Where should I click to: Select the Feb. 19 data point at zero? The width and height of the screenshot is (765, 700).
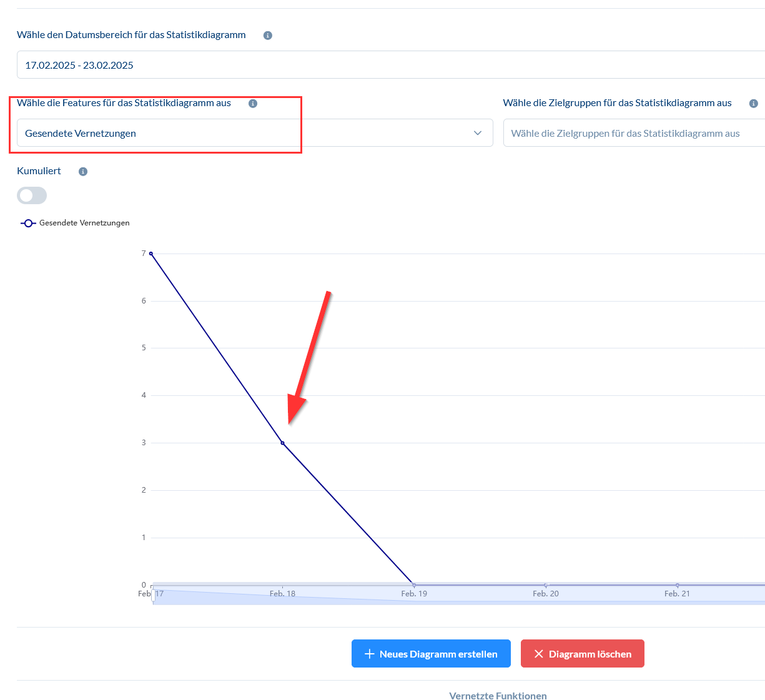point(414,585)
